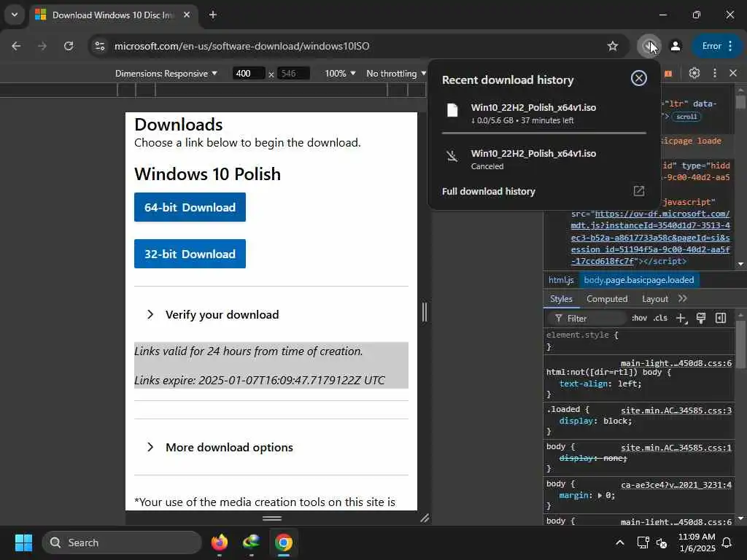
Task: Click the browser forward arrow
Action: [x=42, y=46]
